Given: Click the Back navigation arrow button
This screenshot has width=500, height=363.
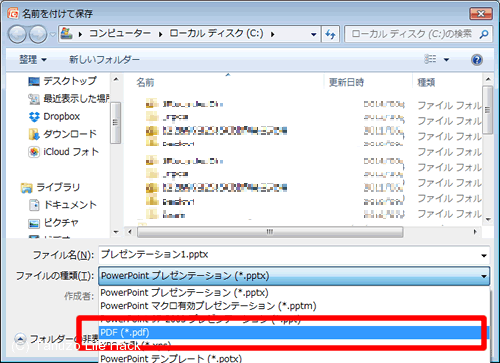Looking at the screenshot, I should (17, 34).
